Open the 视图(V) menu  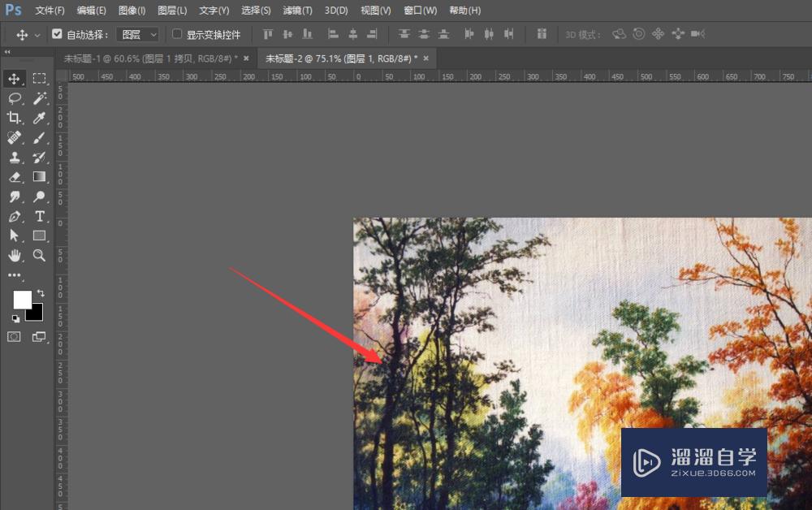[x=375, y=11]
